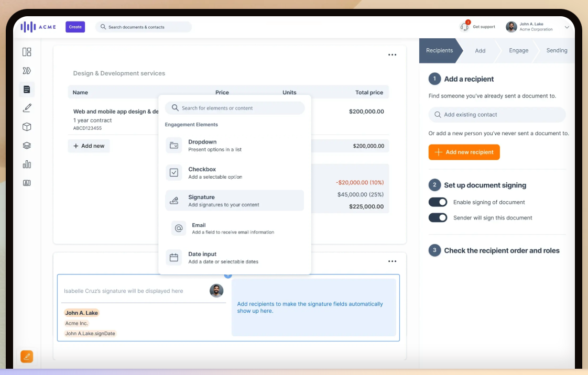Click the step 3 number badge

[434, 250]
